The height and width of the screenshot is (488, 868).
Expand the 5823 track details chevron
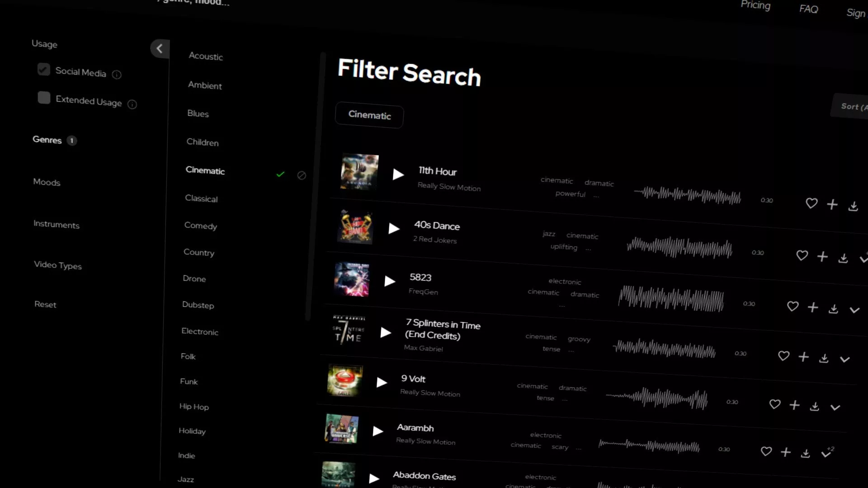(x=854, y=310)
